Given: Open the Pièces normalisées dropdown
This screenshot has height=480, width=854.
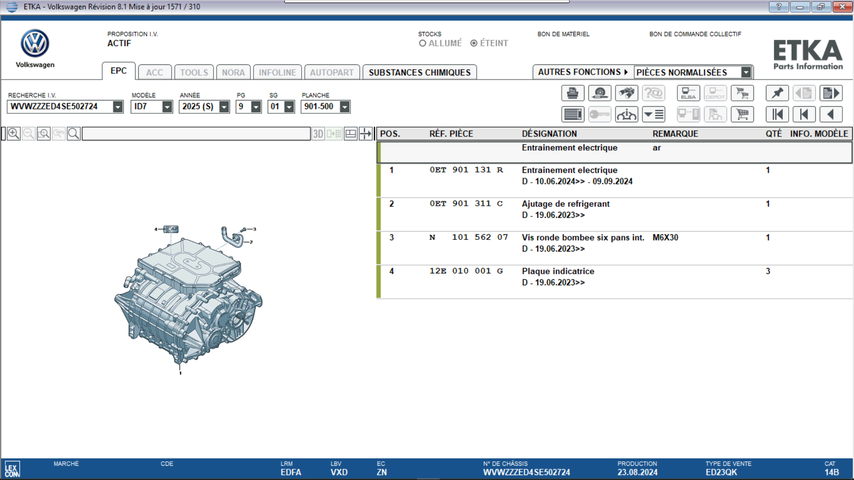Looking at the screenshot, I should [746, 72].
